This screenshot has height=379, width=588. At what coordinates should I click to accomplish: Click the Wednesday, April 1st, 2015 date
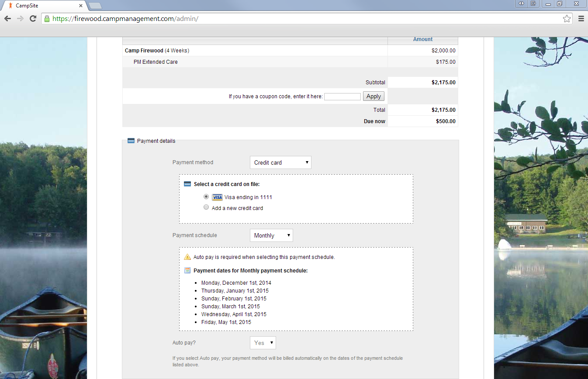click(x=234, y=314)
